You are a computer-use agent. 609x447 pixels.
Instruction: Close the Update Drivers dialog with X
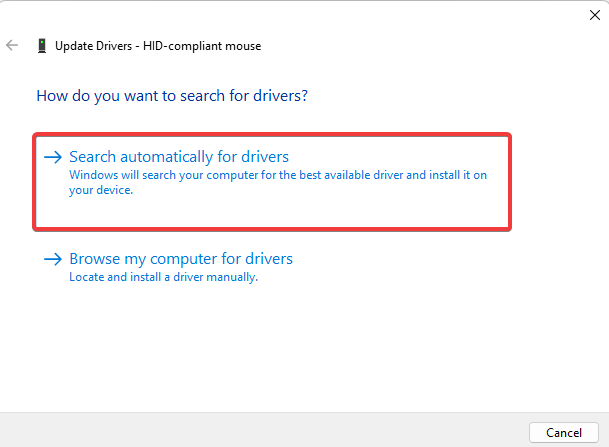click(595, 15)
